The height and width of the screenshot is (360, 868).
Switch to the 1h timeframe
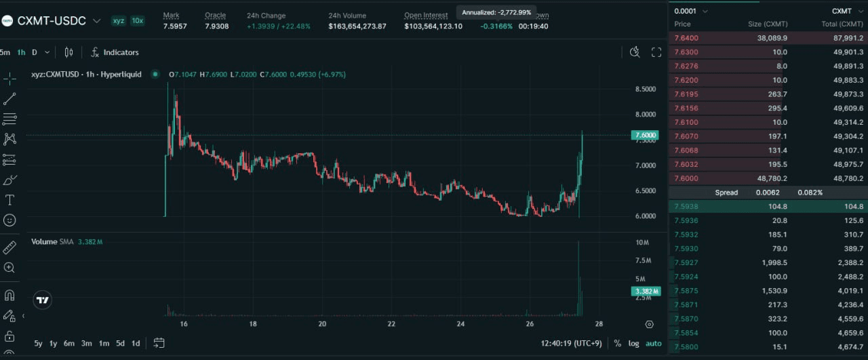point(21,52)
